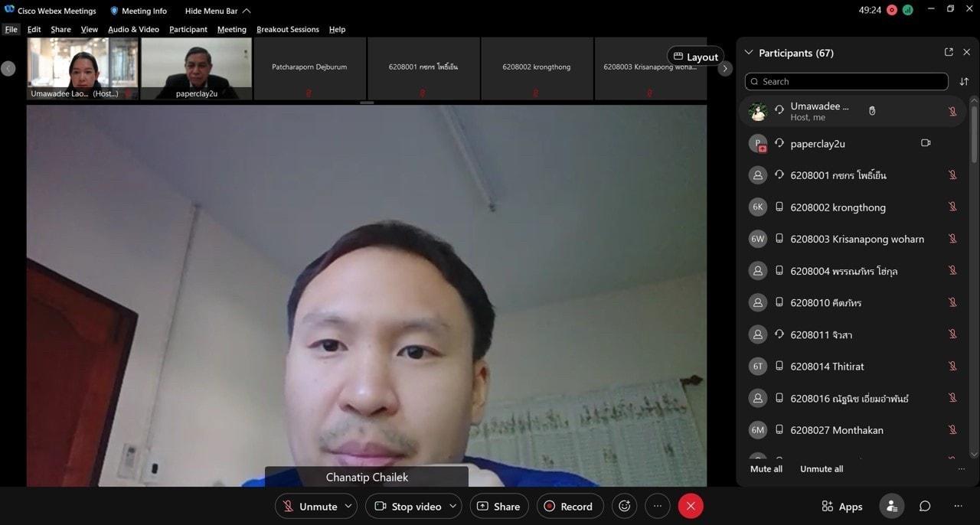Open the Breakout Sessions menu
This screenshot has width=980, height=525.
click(288, 29)
